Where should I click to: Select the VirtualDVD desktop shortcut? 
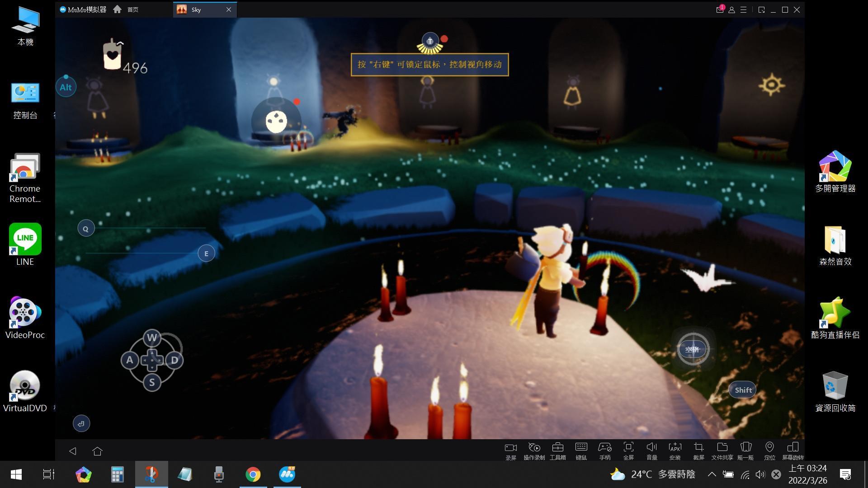click(x=25, y=391)
